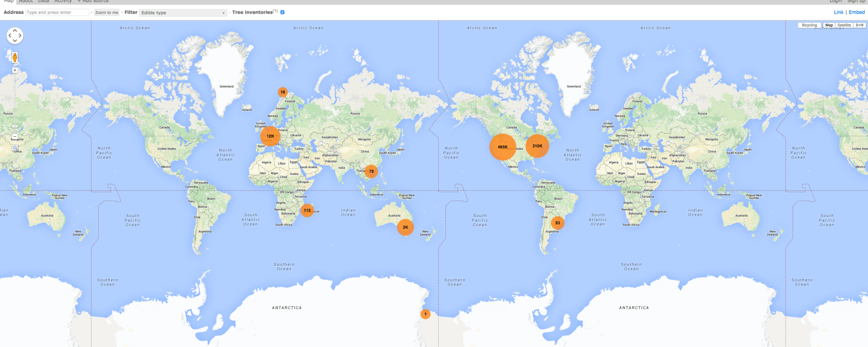The width and height of the screenshot is (868, 347).
Task: Focus the Address input field
Action: tap(57, 12)
